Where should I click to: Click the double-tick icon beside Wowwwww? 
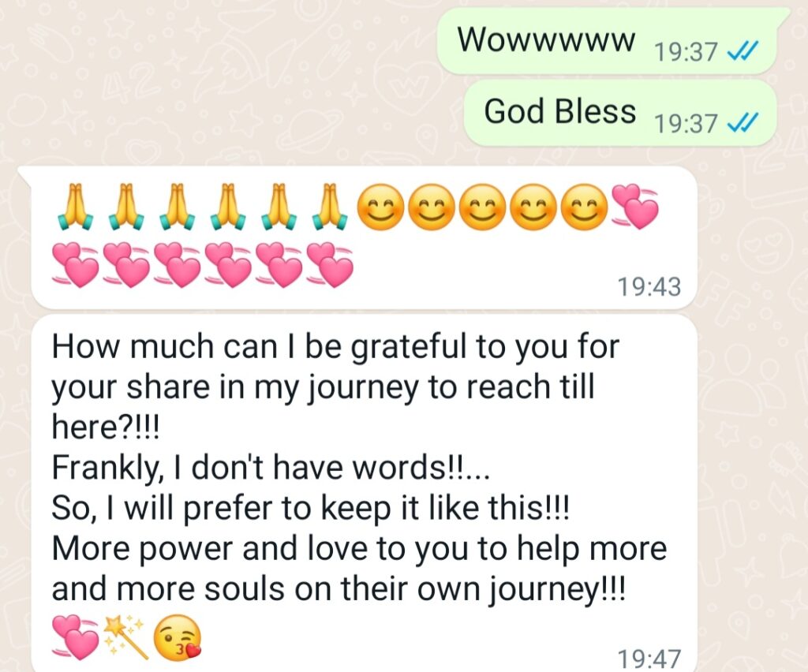(x=742, y=51)
